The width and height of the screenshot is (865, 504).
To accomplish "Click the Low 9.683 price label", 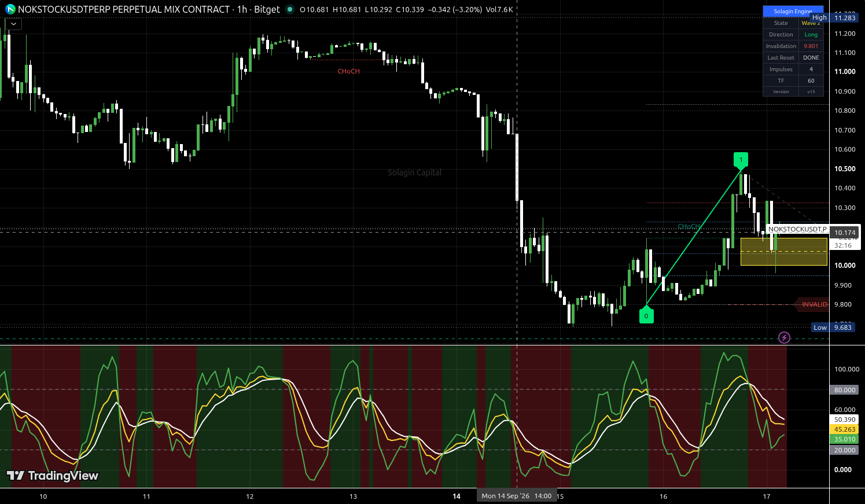I will 833,328.
